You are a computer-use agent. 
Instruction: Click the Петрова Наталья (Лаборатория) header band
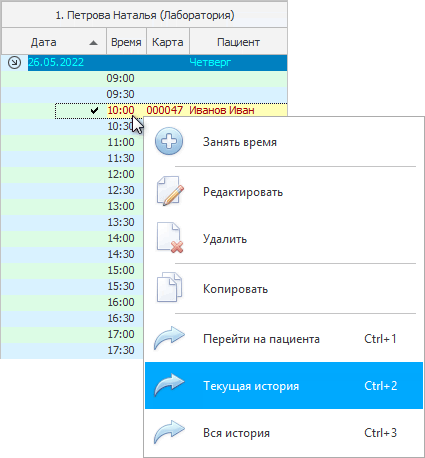pos(144,15)
